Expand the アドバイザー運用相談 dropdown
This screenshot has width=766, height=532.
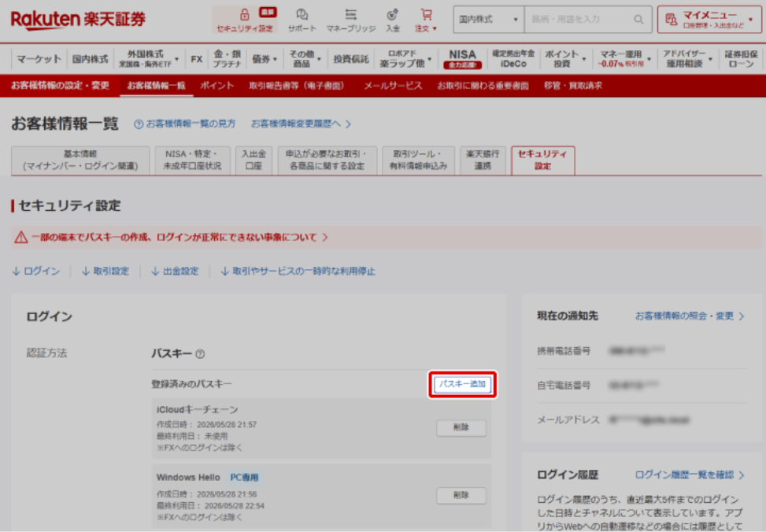point(710,59)
